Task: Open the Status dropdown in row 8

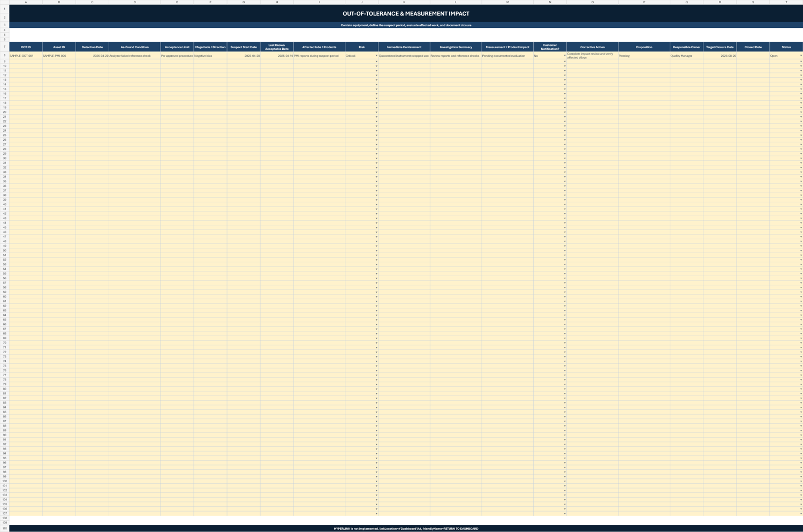Action: [x=801, y=56]
